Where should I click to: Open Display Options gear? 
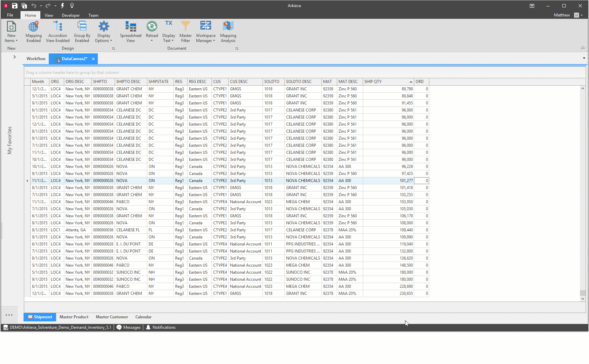[104, 32]
